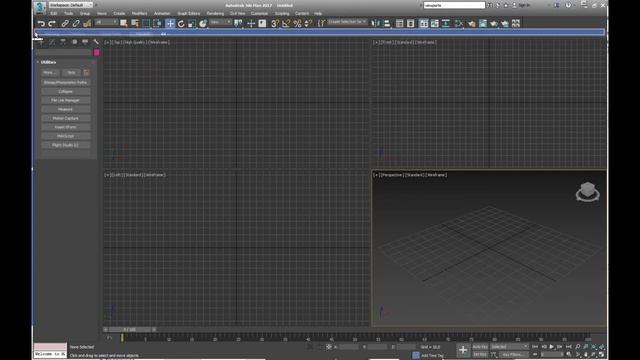Viewport: 640px width, 360px height.
Task: Toggle the Spinner Snap icon
Action: (308, 23)
